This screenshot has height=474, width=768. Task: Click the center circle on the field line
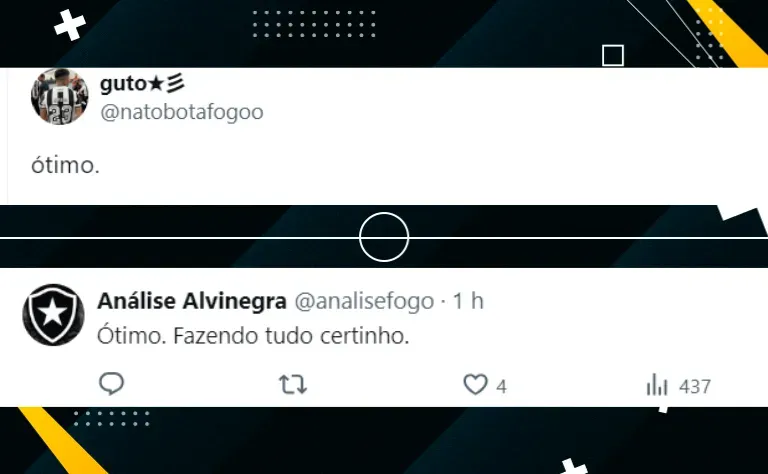384,237
